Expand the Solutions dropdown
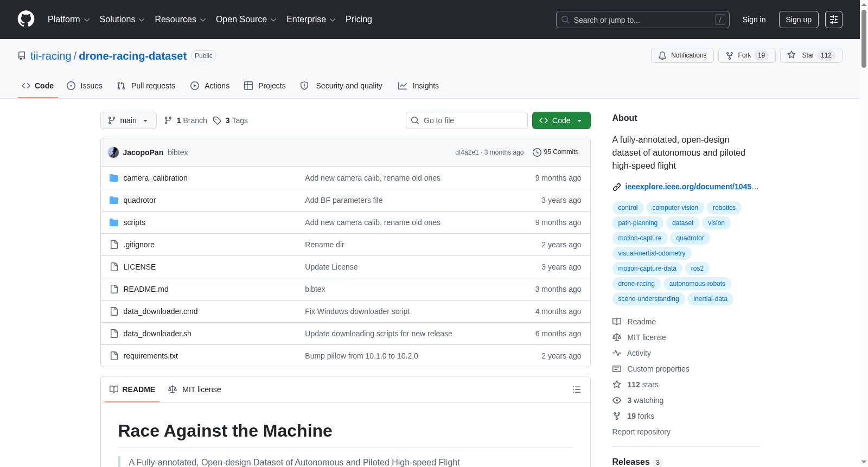Image resolution: width=868 pixels, height=467 pixels. [122, 20]
